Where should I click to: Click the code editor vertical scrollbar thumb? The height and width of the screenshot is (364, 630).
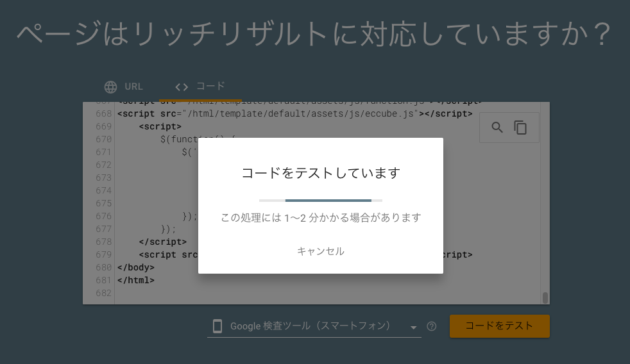tap(545, 298)
